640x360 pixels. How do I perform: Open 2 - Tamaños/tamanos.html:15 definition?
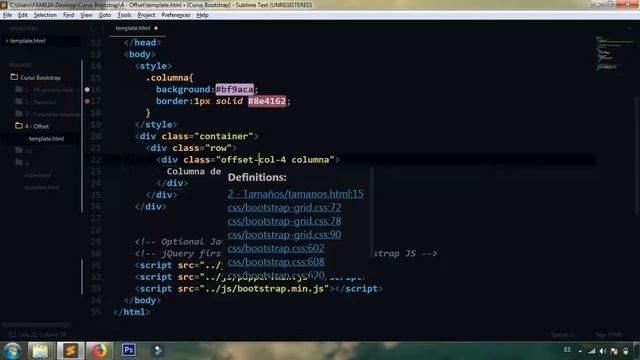coord(296,194)
